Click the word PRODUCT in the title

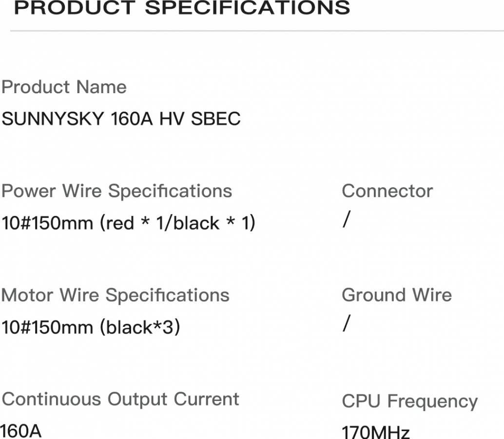(x=75, y=7)
